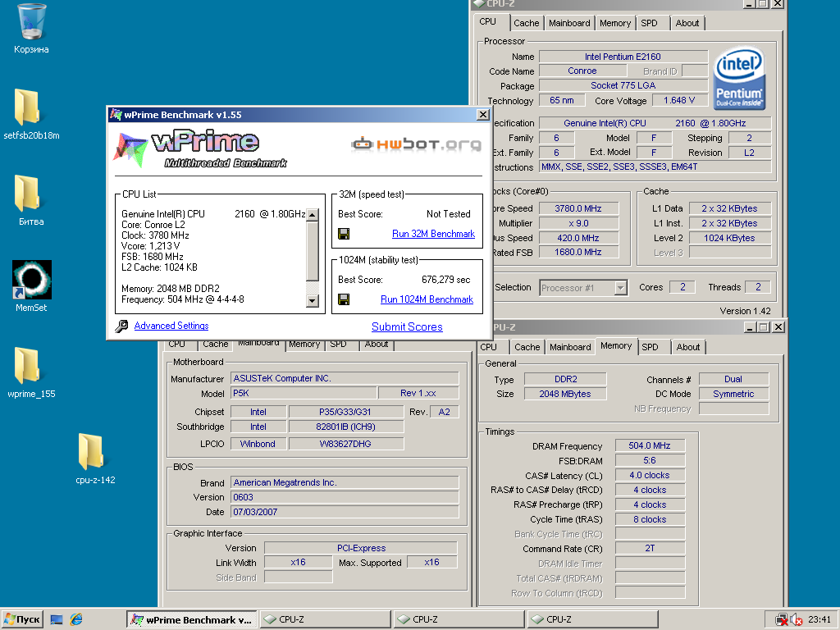Open the Корзина recycle bin icon

click(x=31, y=21)
